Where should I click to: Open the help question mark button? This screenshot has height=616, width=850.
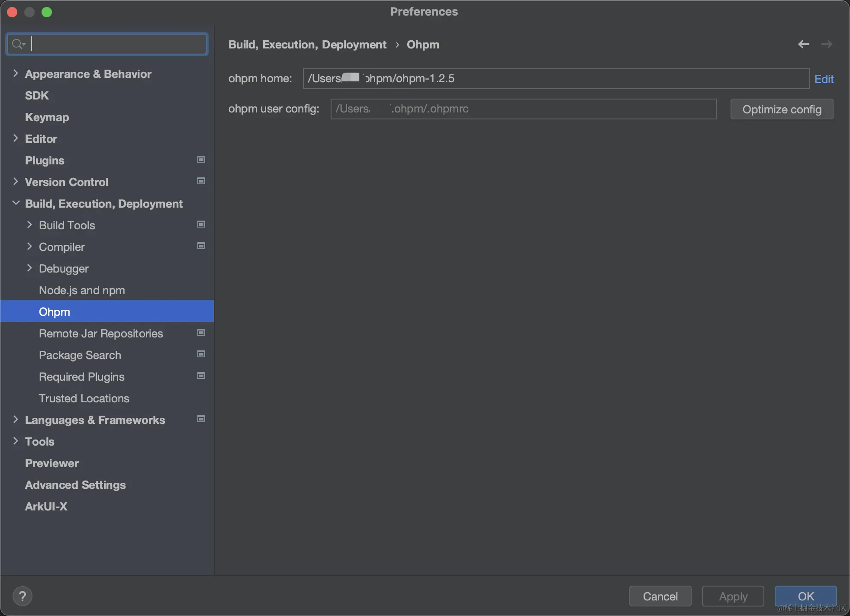[x=23, y=596]
